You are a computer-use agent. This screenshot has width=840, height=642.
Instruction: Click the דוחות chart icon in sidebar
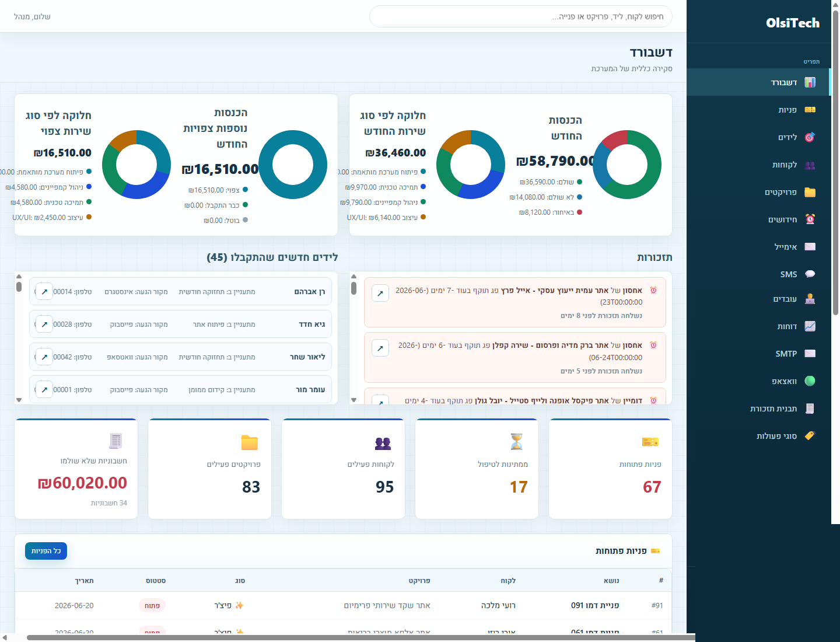point(810,326)
